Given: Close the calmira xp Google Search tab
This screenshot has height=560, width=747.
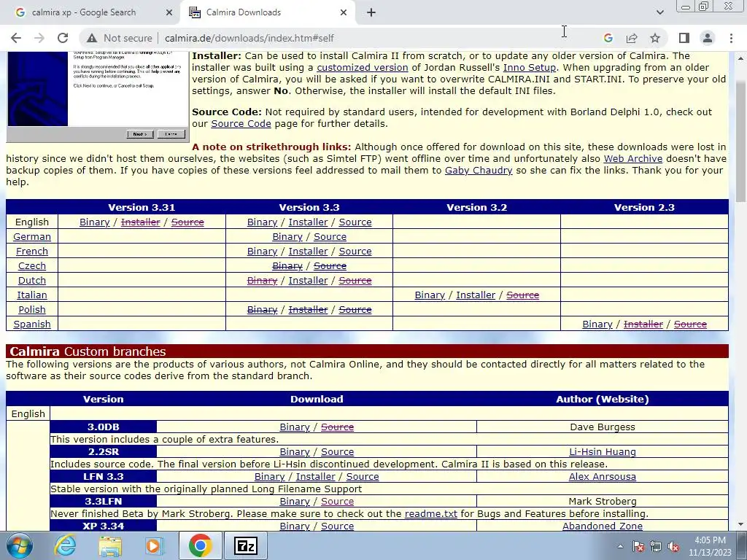Looking at the screenshot, I should (169, 13).
